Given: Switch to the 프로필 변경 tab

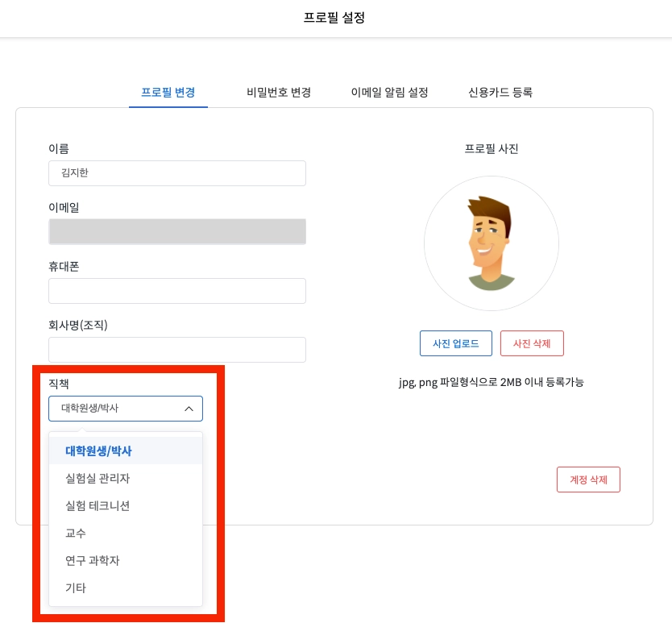Looking at the screenshot, I should (168, 92).
